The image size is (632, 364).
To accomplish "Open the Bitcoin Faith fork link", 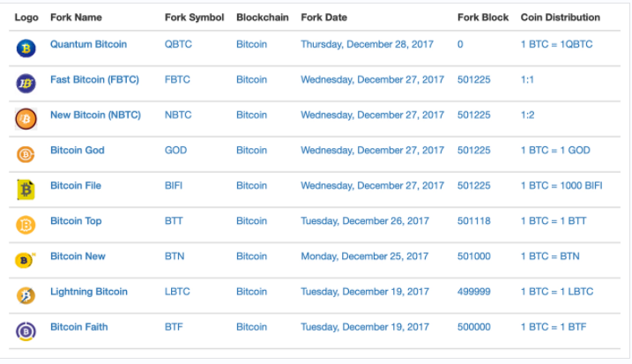I will tap(78, 326).
